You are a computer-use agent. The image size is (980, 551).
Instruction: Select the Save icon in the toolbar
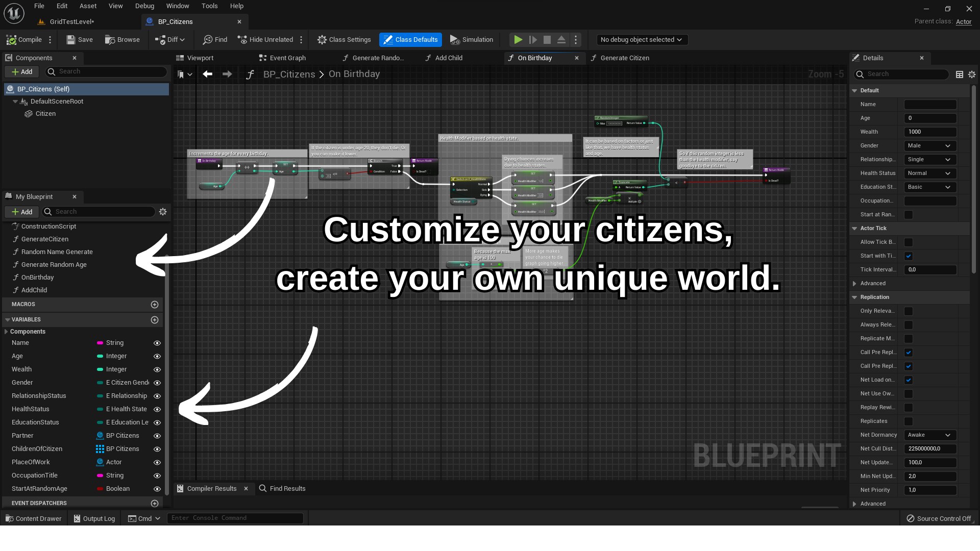(70, 40)
